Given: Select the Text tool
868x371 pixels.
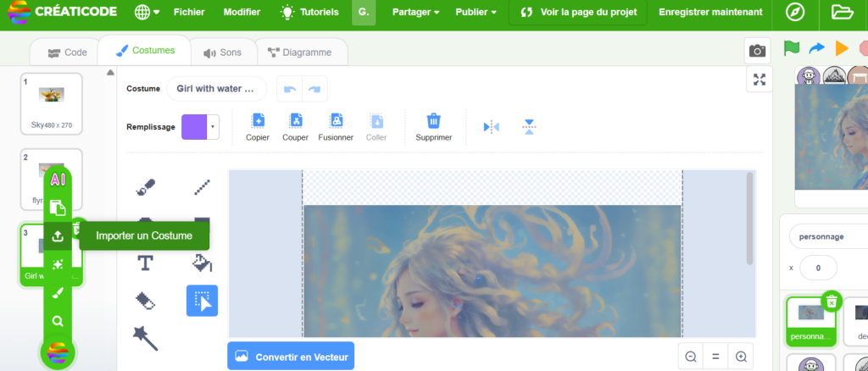Looking at the screenshot, I should pyautogui.click(x=146, y=263).
